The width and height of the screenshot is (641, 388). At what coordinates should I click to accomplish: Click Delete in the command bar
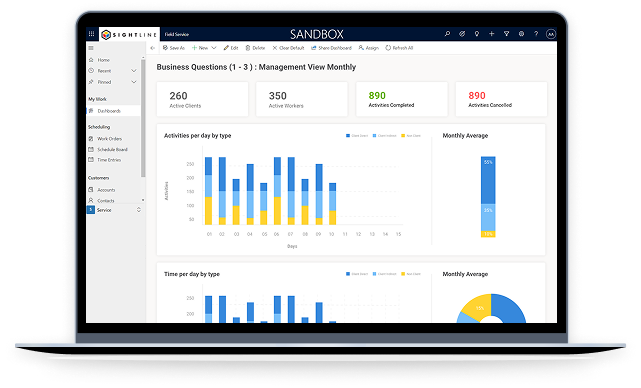coord(255,48)
